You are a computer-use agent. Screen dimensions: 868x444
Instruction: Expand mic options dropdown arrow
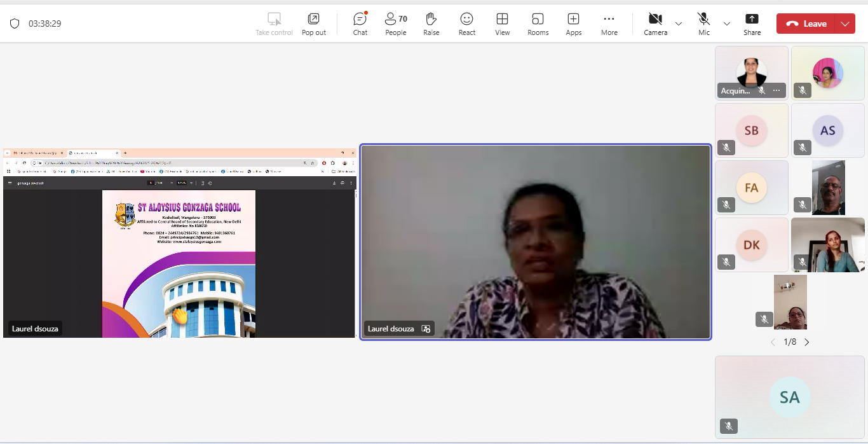tap(727, 24)
